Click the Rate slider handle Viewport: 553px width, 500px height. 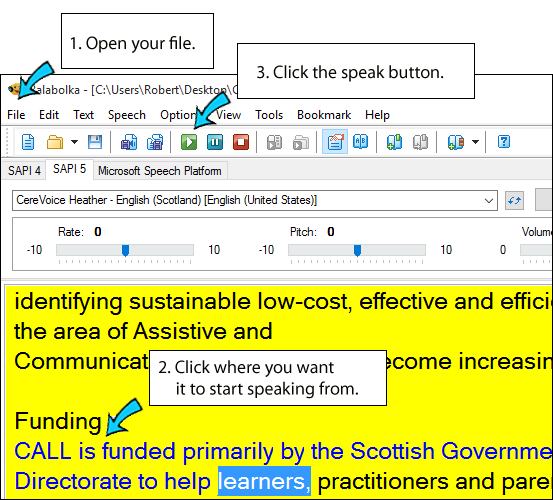click(125, 250)
